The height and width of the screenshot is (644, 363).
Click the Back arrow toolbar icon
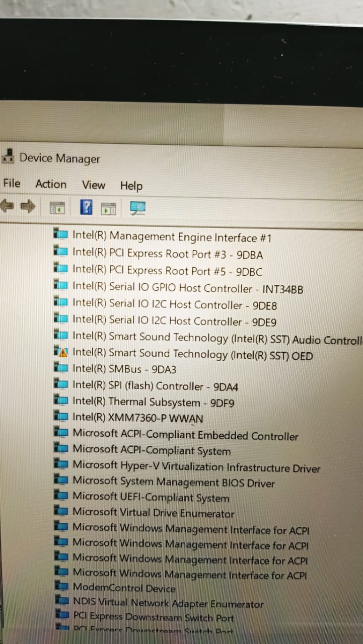[6, 206]
